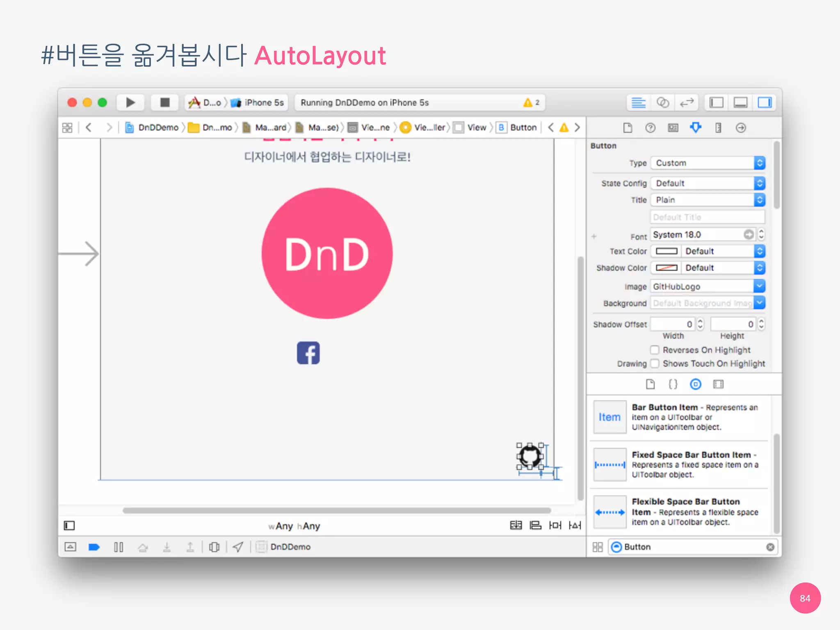Select Bar Button Item in library
The image size is (840, 630).
coord(680,417)
